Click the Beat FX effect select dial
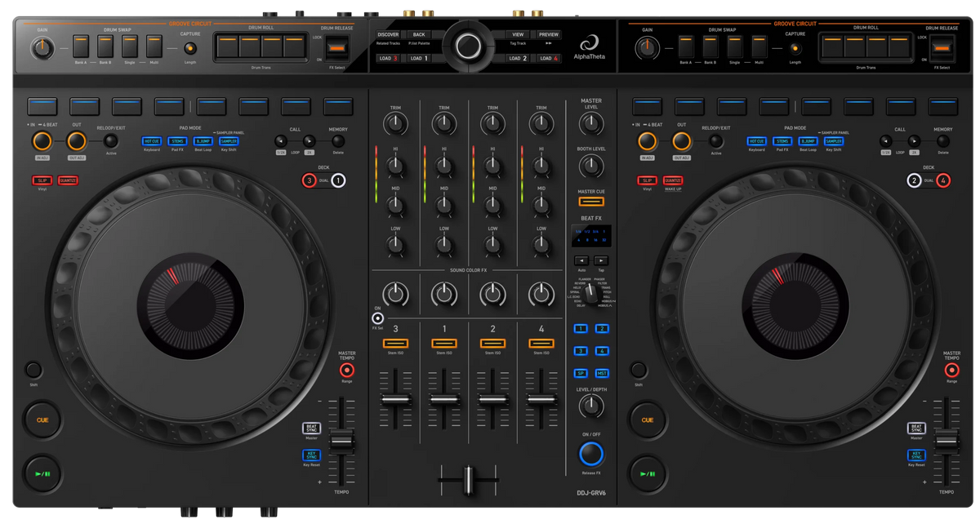The image size is (980, 524). [591, 295]
